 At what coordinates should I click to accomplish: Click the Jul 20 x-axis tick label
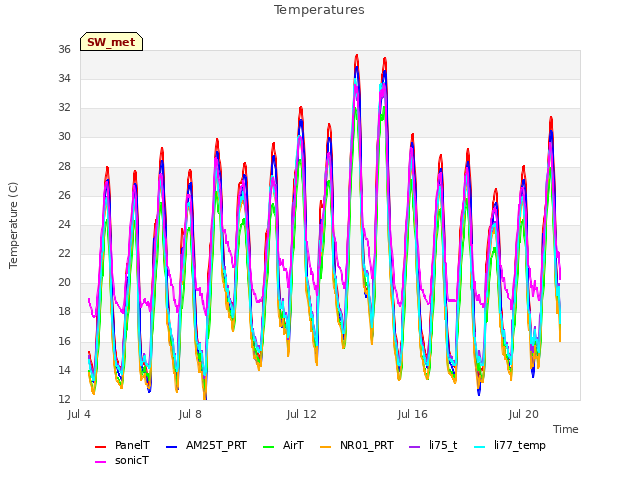(x=523, y=414)
